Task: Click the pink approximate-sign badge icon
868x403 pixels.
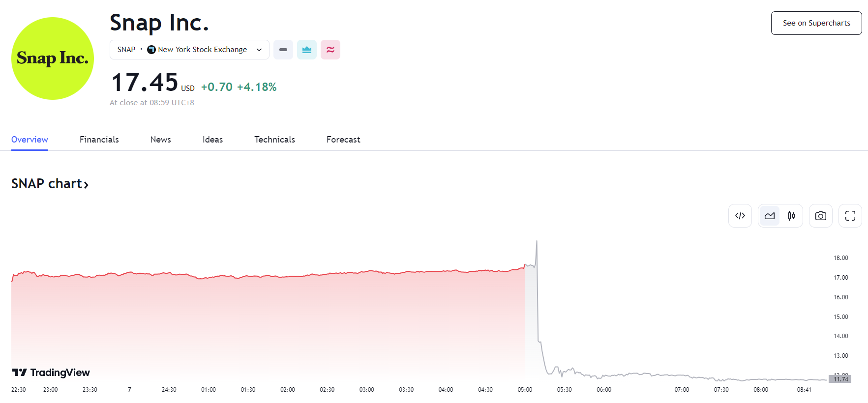Action: [330, 50]
